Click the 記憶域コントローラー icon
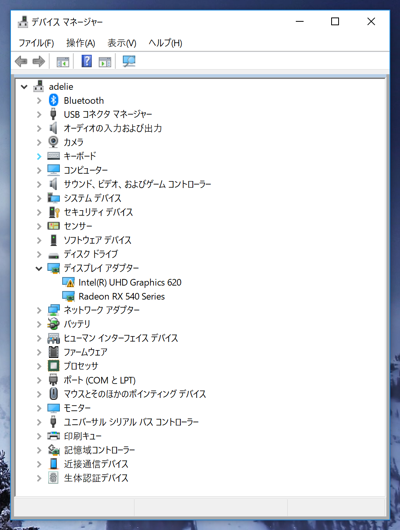The image size is (400, 530). 54,450
